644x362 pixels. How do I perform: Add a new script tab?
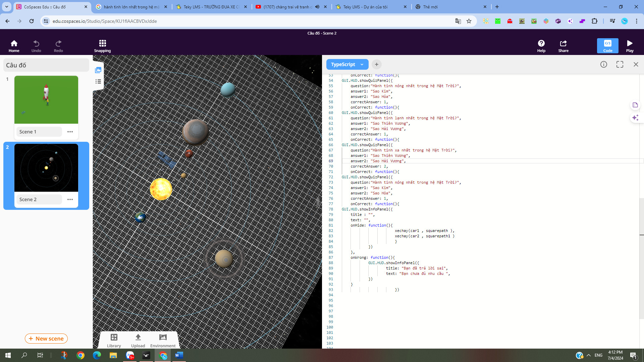coord(377,64)
